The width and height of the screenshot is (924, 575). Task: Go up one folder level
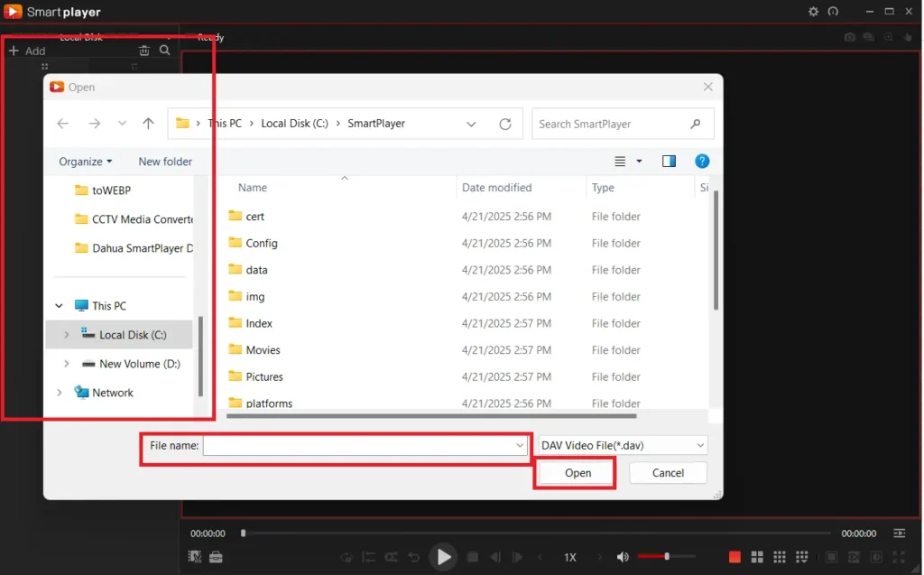(x=148, y=124)
